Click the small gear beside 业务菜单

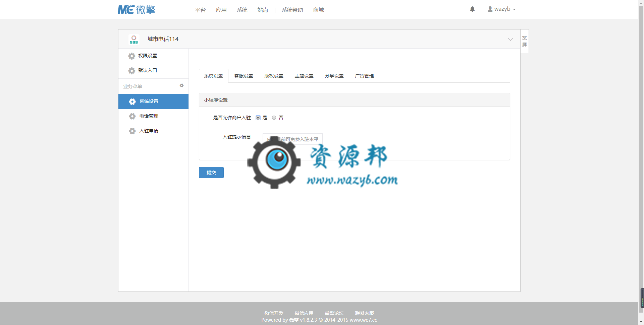[x=181, y=86]
